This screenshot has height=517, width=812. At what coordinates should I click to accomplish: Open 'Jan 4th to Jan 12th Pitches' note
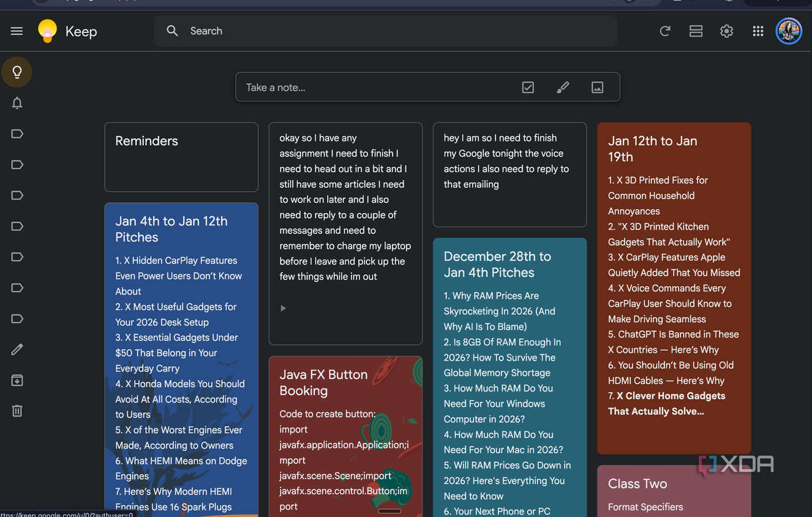click(x=181, y=360)
